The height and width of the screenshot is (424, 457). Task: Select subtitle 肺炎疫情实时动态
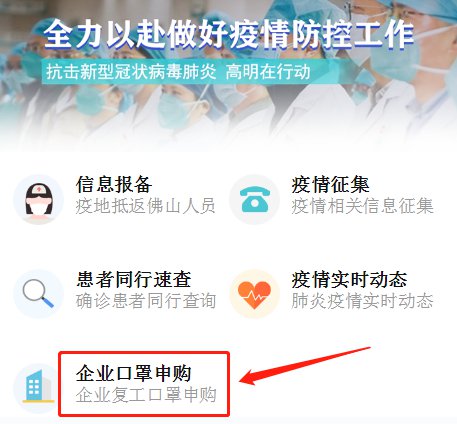[x=362, y=301]
